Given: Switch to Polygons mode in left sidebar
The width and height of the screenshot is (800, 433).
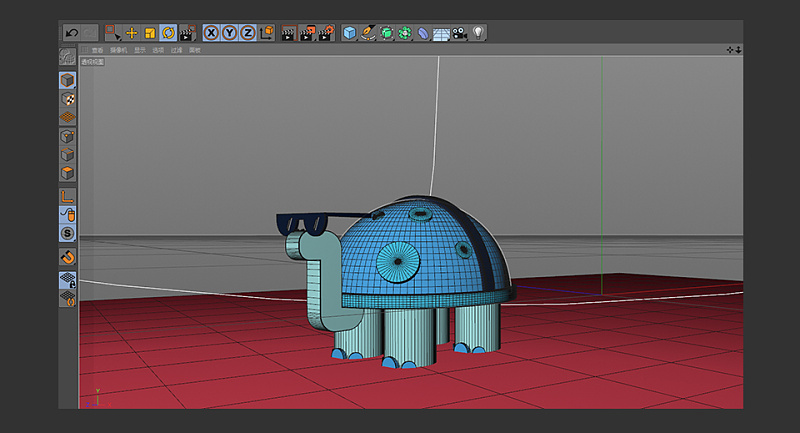Looking at the screenshot, I should point(67,174).
